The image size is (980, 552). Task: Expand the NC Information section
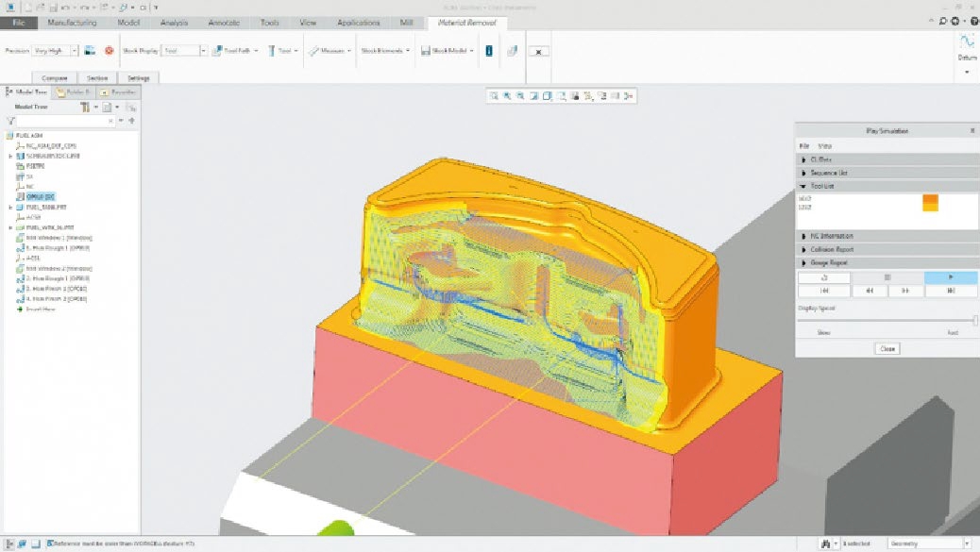pyautogui.click(x=887, y=236)
